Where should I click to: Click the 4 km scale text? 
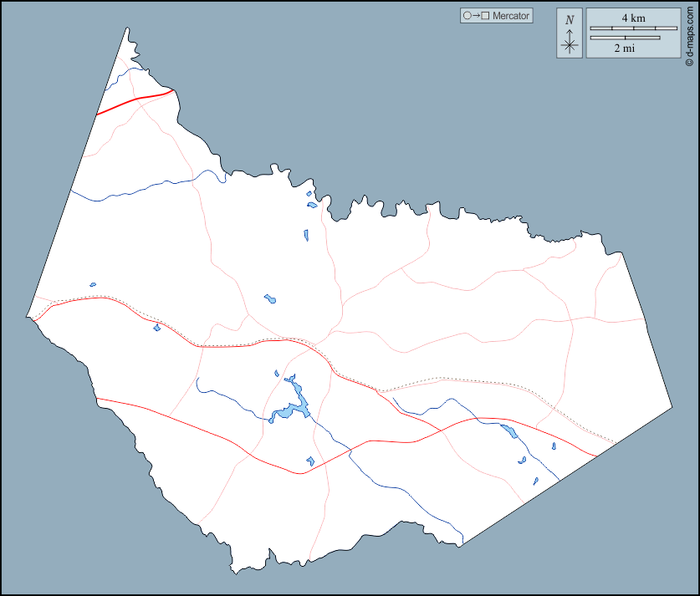[633, 18]
